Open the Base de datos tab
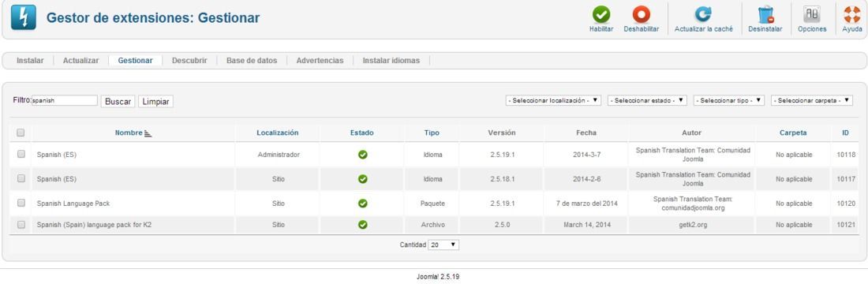The width and height of the screenshot is (868, 284). point(252,61)
